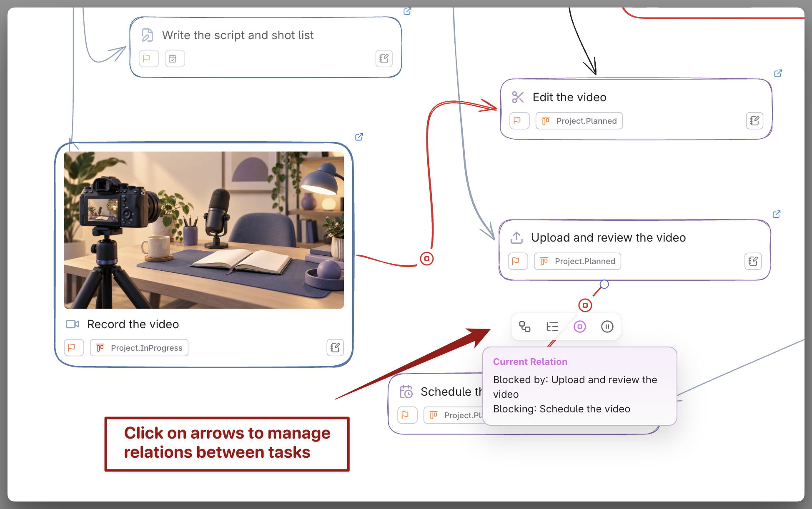
Task: Open notes icon on Edit the video card
Action: [754, 121]
